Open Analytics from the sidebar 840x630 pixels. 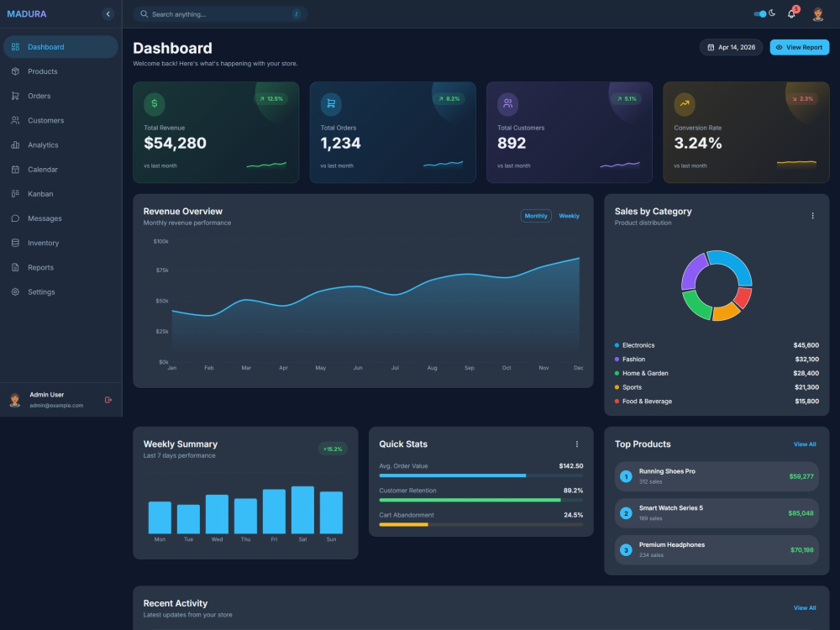[60, 144]
